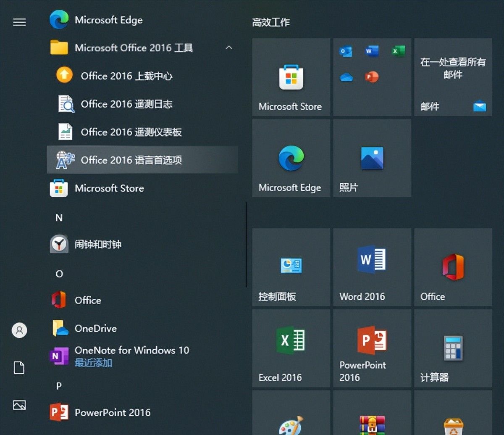
Task: Select the Microsoft Edge app list label
Action: pyautogui.click(x=109, y=20)
